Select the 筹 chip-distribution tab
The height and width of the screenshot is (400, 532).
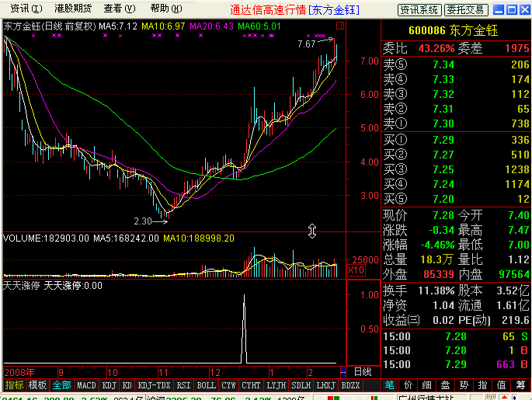click(x=521, y=385)
